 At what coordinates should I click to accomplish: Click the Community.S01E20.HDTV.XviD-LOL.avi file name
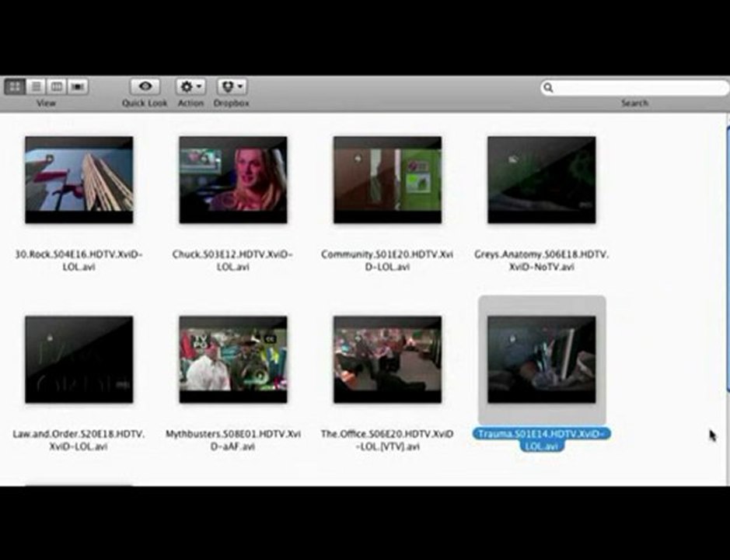pyautogui.click(x=387, y=261)
